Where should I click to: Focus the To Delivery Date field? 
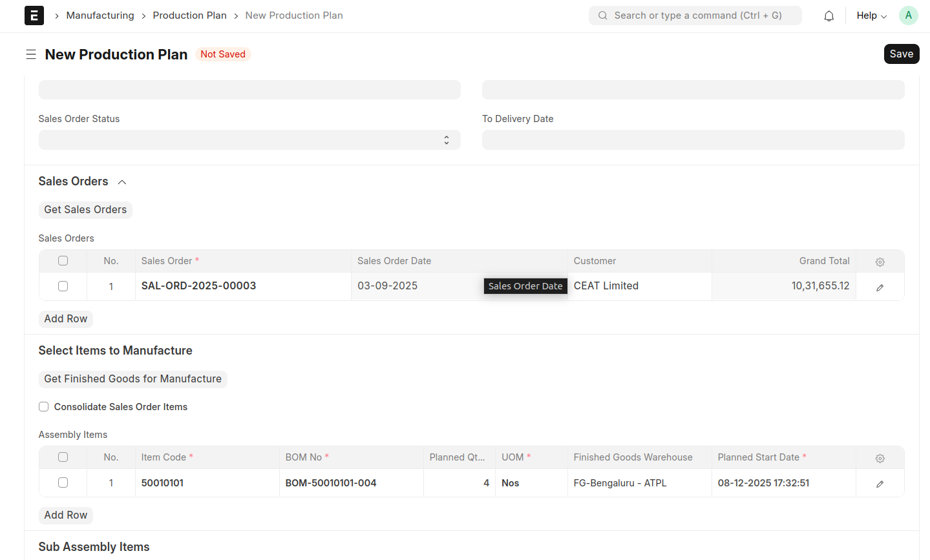click(x=693, y=140)
